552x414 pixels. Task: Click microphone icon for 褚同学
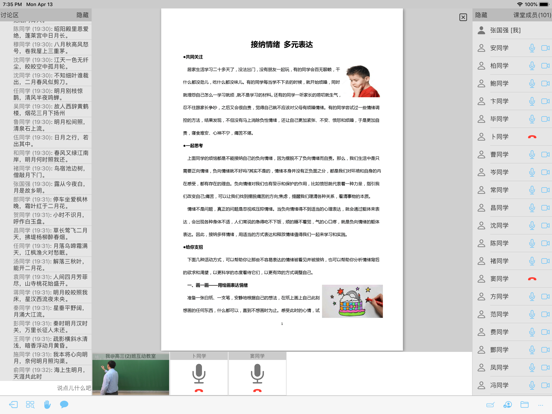[532, 261]
